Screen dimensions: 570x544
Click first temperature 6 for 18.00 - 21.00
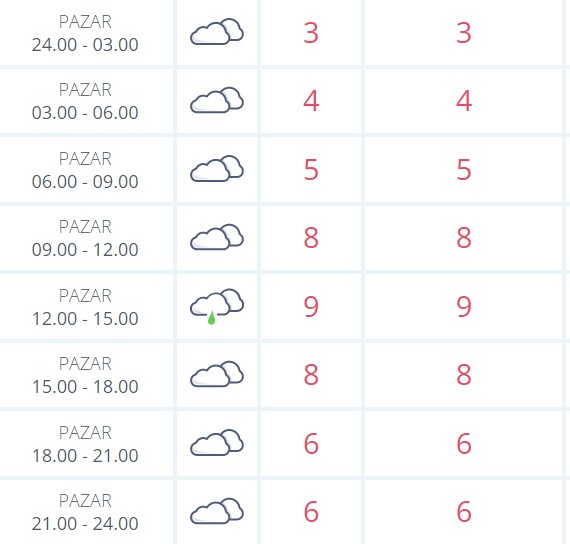[311, 444]
